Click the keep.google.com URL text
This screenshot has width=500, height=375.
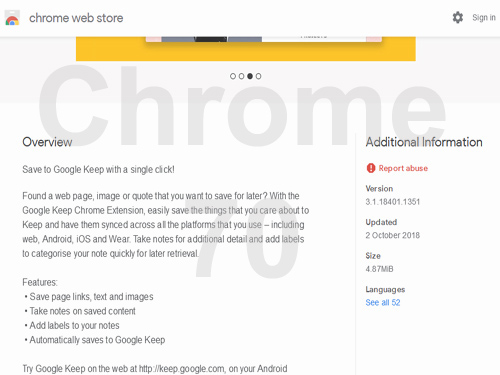click(x=181, y=369)
